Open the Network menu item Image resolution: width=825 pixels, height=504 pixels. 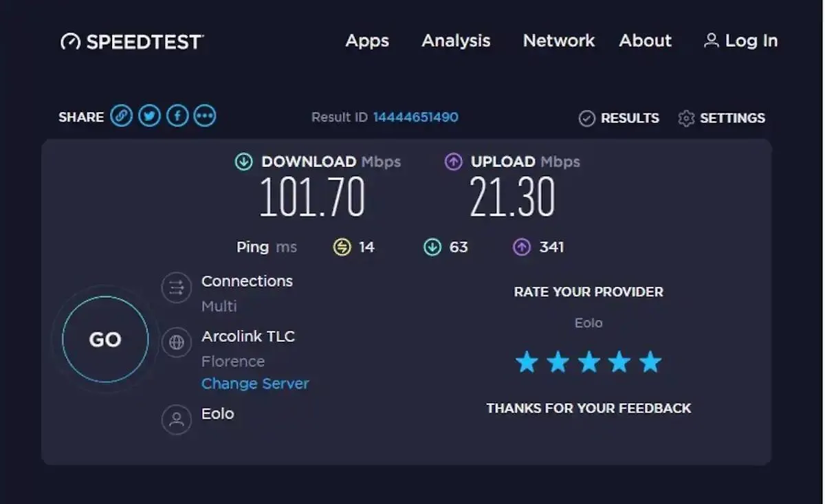[x=559, y=41]
